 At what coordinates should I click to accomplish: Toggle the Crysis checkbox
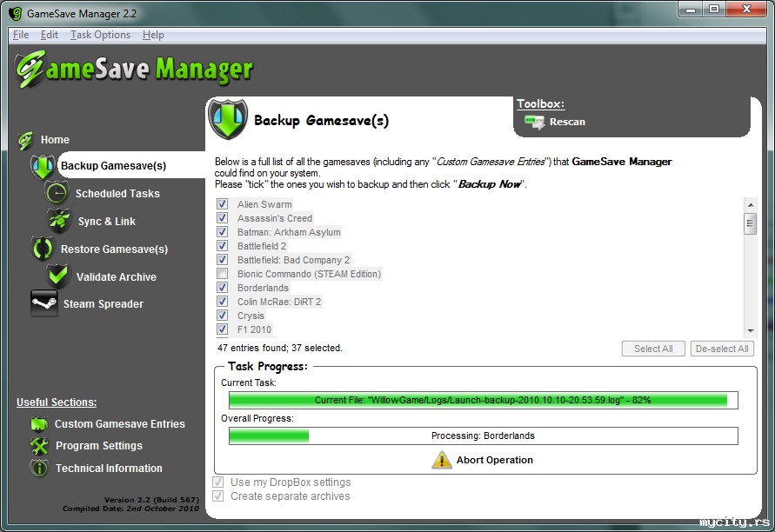(223, 316)
